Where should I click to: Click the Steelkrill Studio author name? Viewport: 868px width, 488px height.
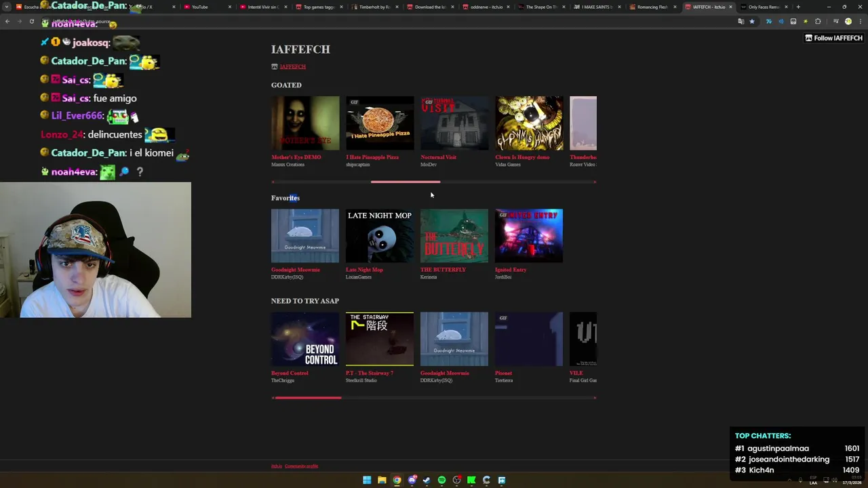click(x=361, y=380)
